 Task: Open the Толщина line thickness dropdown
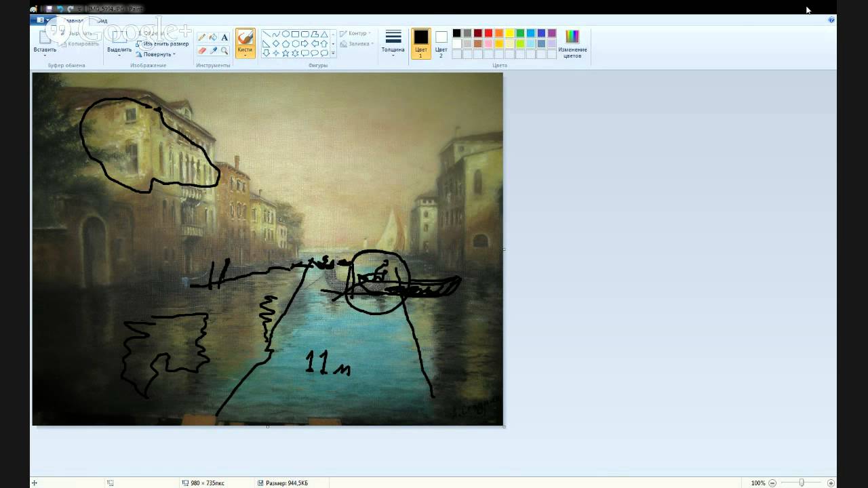tap(393, 44)
